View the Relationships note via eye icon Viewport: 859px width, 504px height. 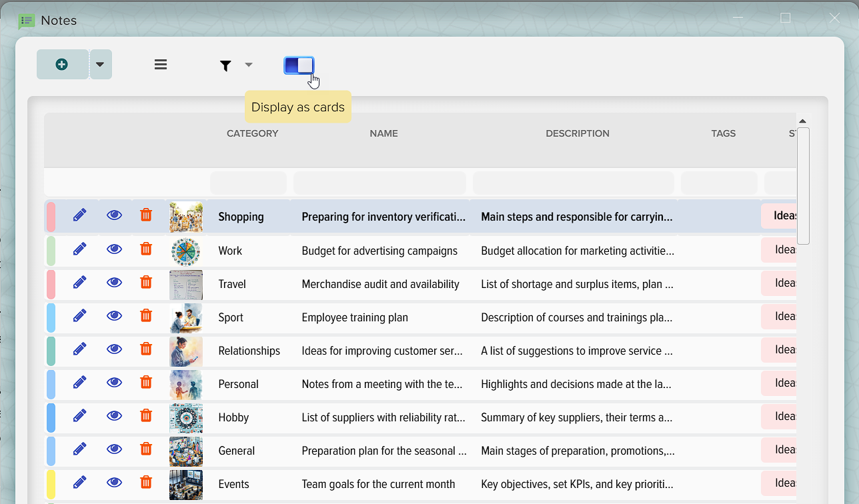(x=115, y=349)
